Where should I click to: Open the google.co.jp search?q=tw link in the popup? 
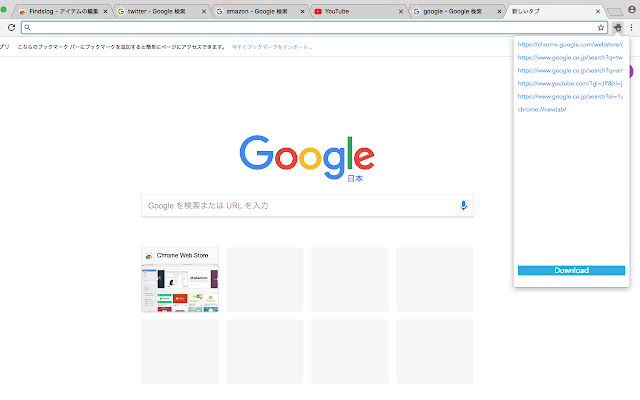pos(570,58)
